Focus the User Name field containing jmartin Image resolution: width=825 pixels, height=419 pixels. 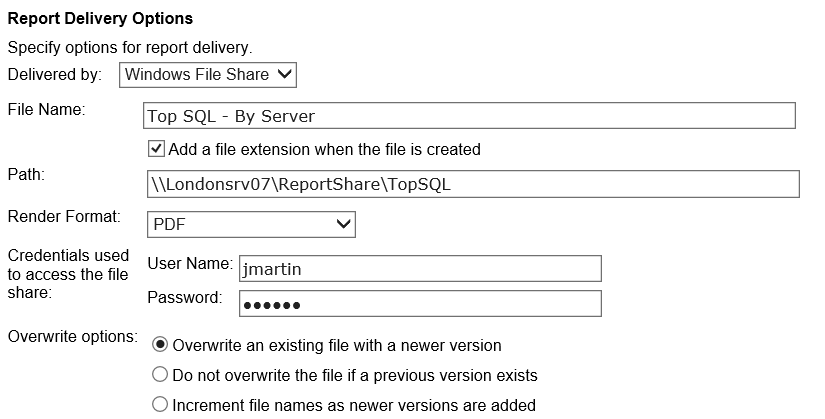click(419, 269)
